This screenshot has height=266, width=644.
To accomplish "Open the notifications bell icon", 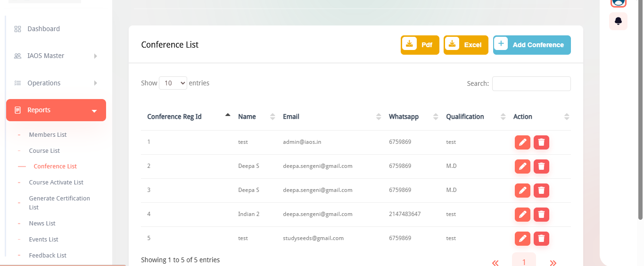I will point(618,21).
